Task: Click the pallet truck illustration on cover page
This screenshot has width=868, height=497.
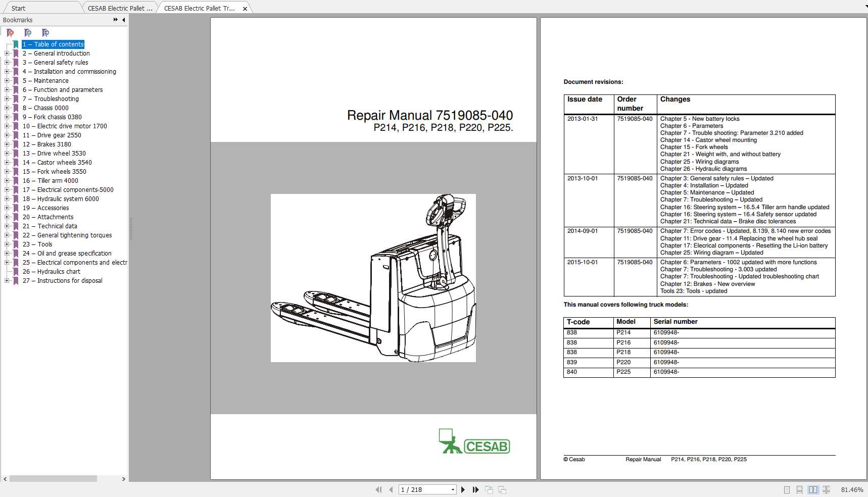Action: click(373, 278)
